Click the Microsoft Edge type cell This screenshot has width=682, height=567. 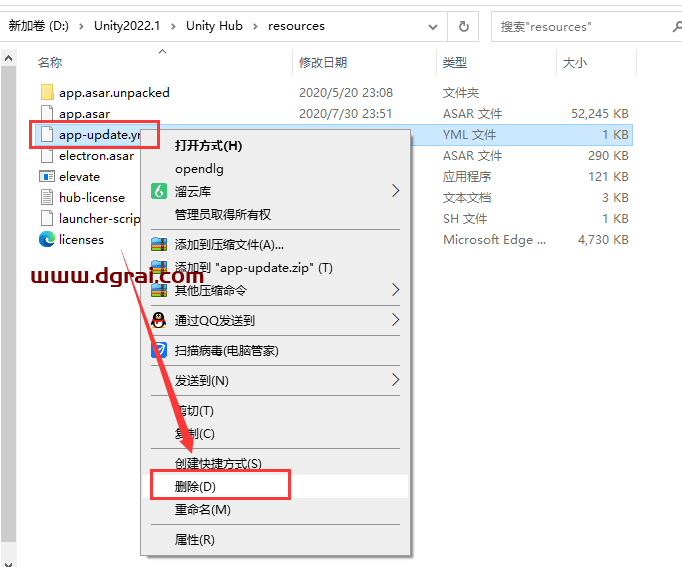[x=495, y=240]
